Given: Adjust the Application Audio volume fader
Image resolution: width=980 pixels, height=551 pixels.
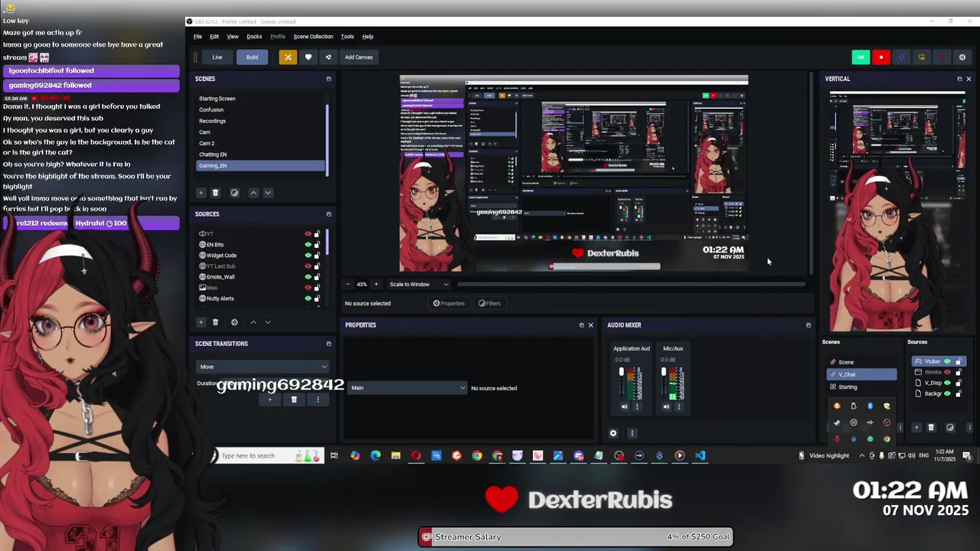Looking at the screenshot, I should 621,373.
